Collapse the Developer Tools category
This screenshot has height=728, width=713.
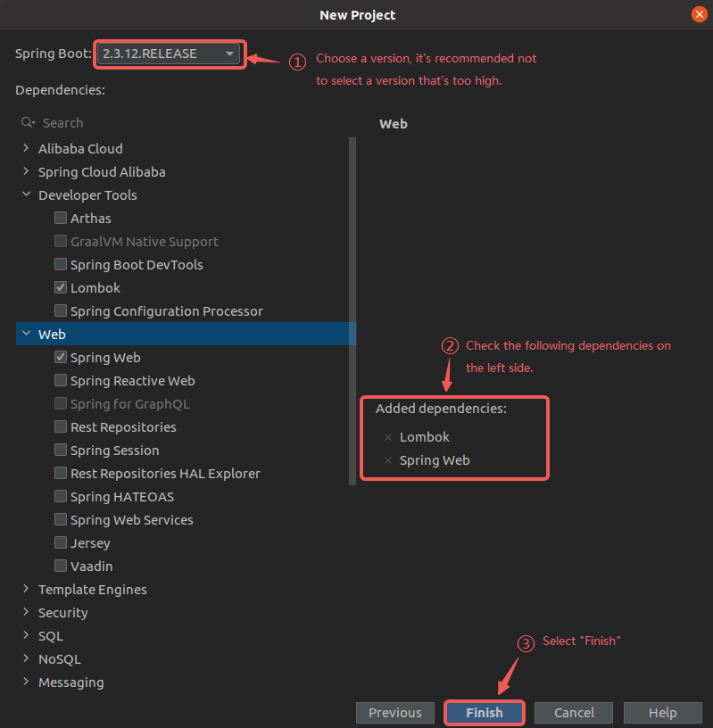(26, 195)
